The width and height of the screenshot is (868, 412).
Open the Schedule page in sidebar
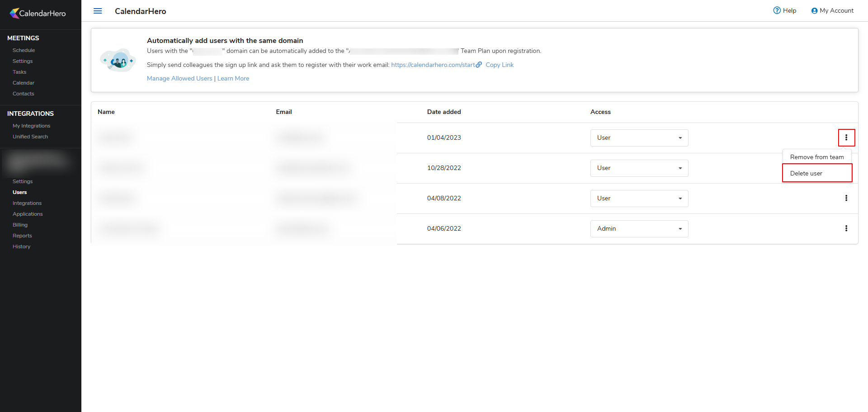(24, 50)
